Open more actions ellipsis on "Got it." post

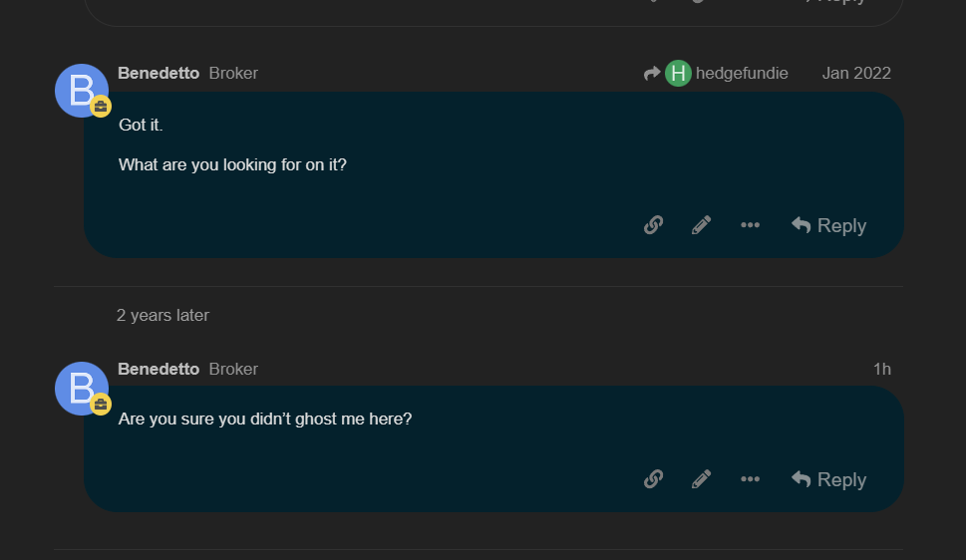750,225
